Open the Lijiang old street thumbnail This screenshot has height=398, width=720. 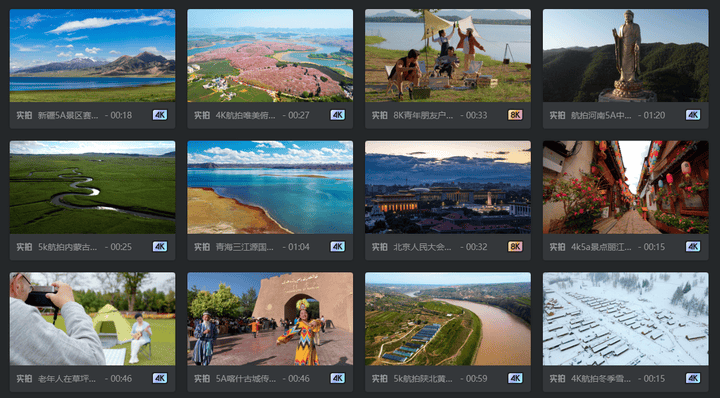click(625, 187)
